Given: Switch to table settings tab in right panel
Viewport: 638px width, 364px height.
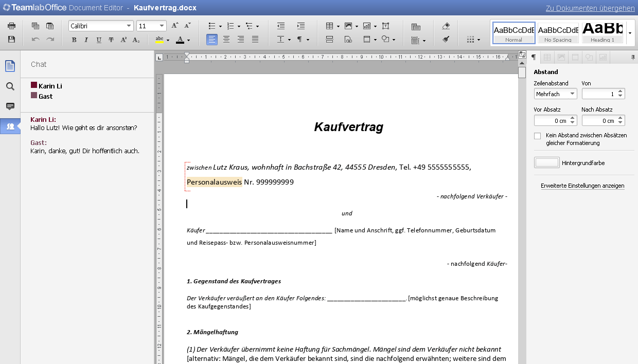Looking at the screenshot, I should coord(547,57).
